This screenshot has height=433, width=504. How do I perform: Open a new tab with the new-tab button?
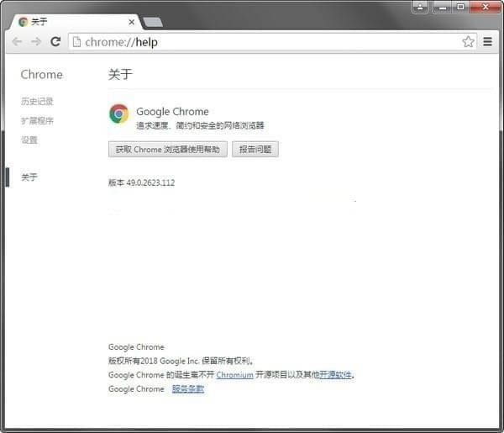click(x=153, y=22)
